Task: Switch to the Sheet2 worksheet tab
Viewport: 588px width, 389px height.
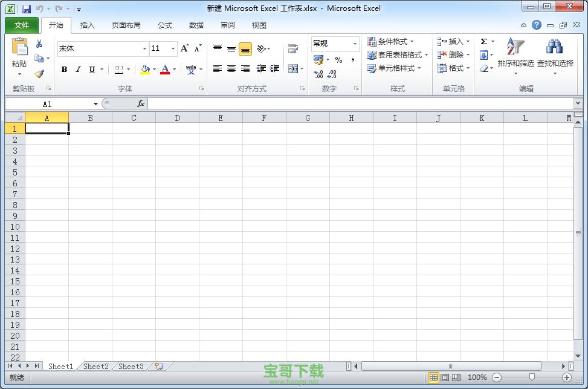Action: click(x=95, y=366)
